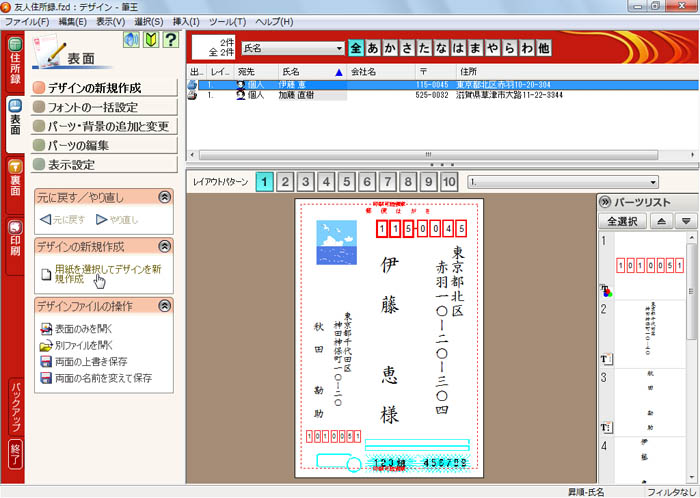Open help with the question mark icon
700x498 pixels.
(x=170, y=40)
